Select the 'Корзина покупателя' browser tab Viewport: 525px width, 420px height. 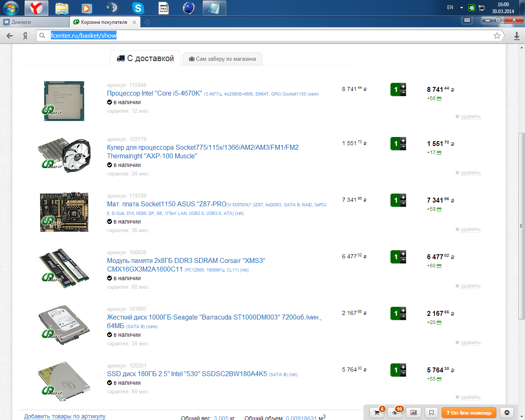click(105, 22)
